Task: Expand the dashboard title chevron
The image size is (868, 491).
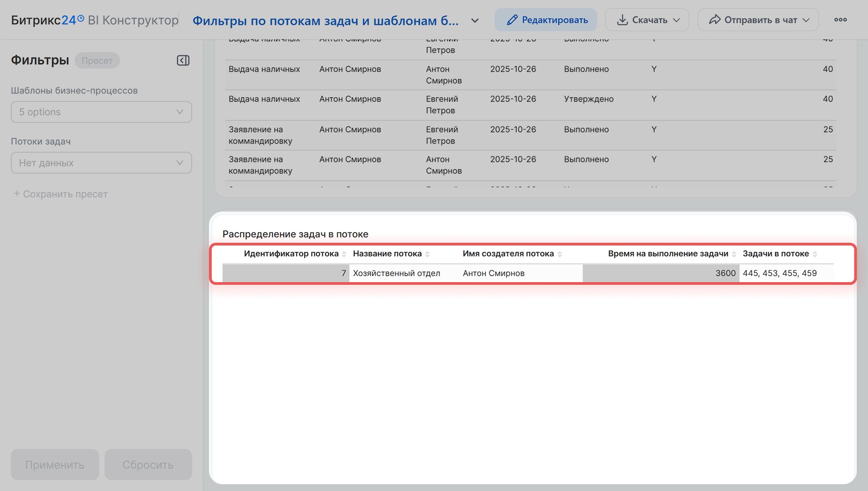Action: coord(475,21)
